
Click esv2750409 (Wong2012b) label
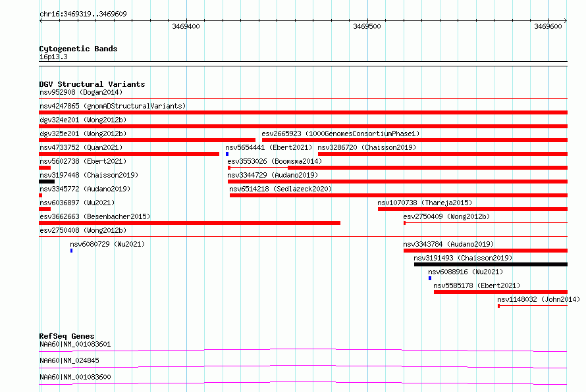pos(446,216)
